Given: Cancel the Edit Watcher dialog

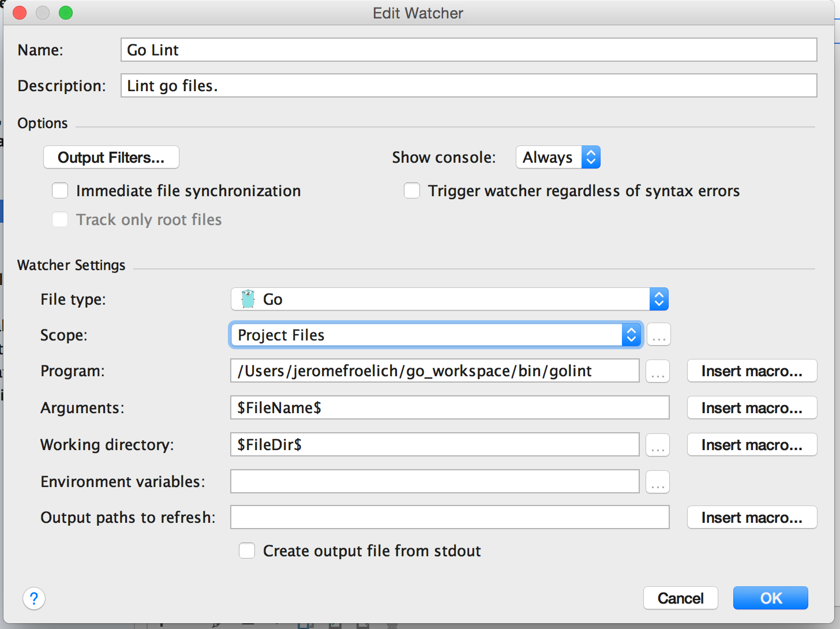Looking at the screenshot, I should (x=680, y=598).
